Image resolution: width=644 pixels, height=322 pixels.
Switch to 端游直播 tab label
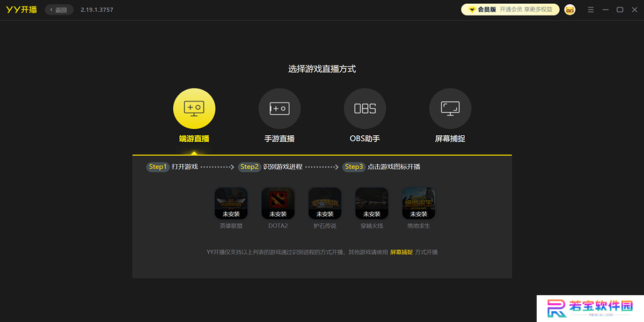194,138
